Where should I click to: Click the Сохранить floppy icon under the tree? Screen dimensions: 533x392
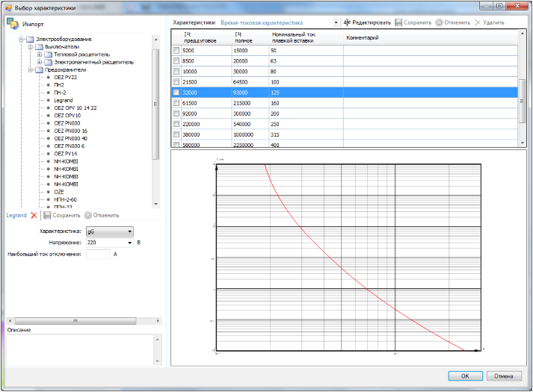pos(47,215)
